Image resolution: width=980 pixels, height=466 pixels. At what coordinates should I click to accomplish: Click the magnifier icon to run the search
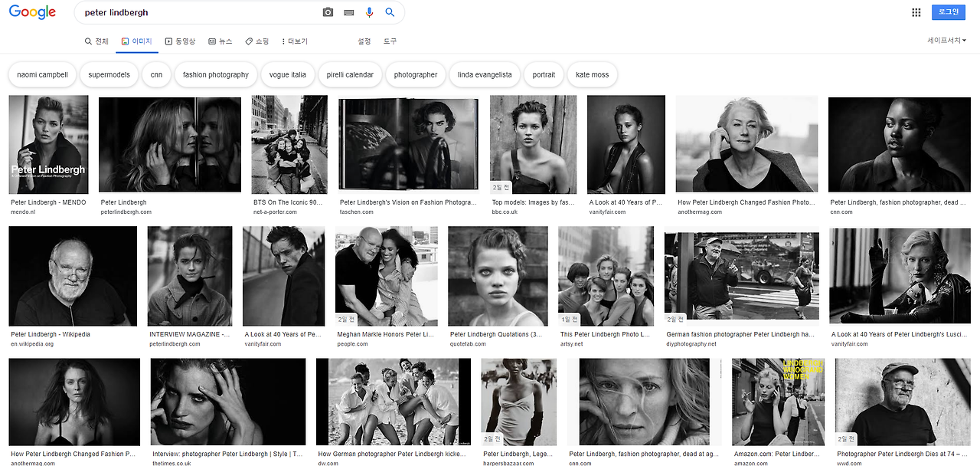(389, 11)
